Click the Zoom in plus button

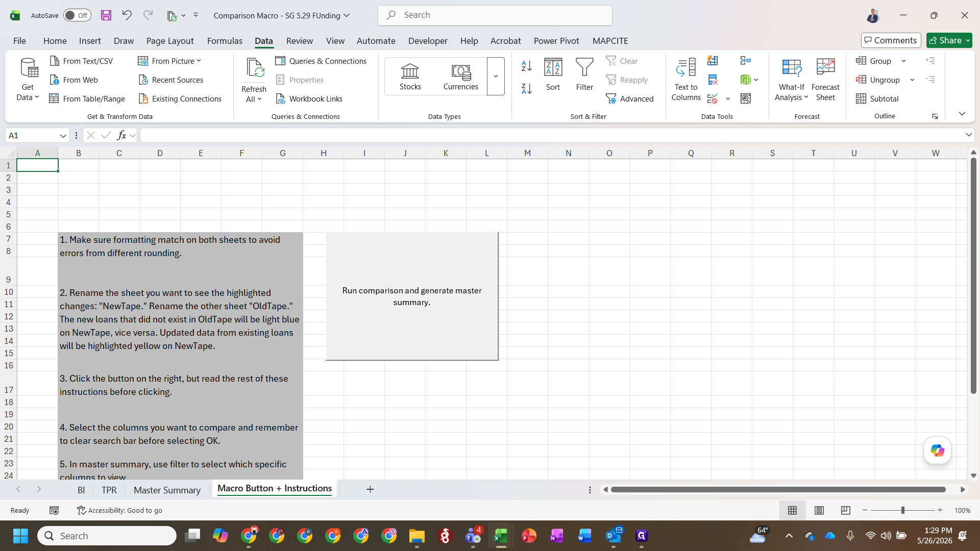pyautogui.click(x=940, y=510)
